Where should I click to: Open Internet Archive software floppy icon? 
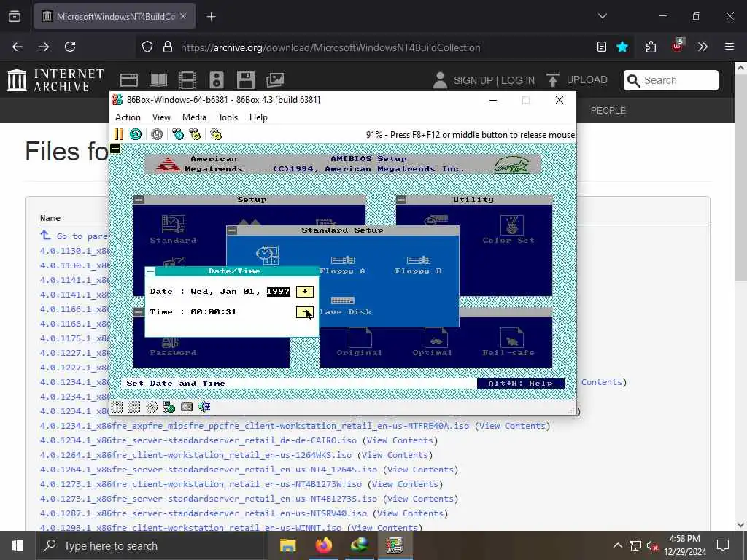coord(246,80)
